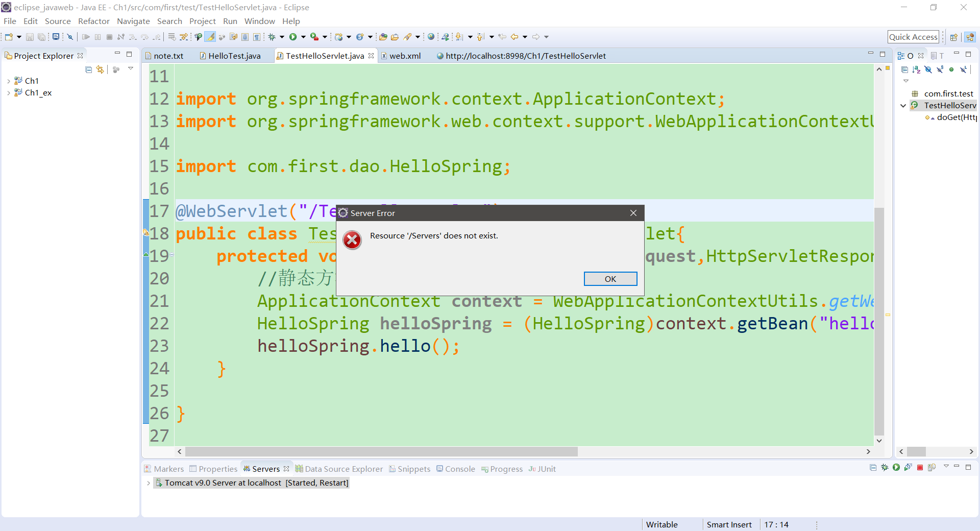The height and width of the screenshot is (531, 980).
Task: Enable Link with Editor in Project Explorer
Action: pyautogui.click(x=100, y=69)
